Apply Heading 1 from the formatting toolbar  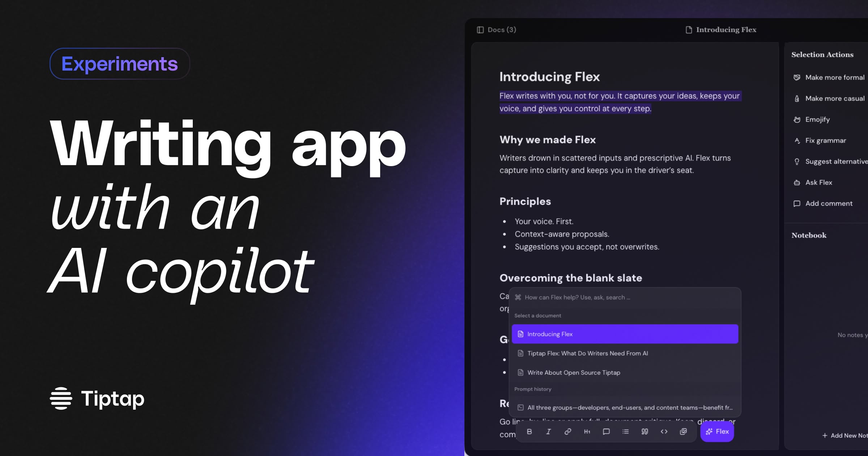587,431
